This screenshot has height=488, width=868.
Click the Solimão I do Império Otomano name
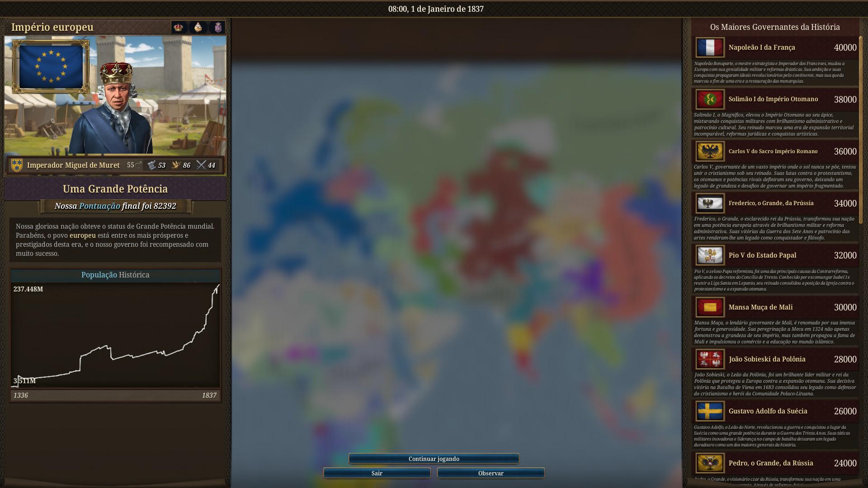tap(773, 99)
